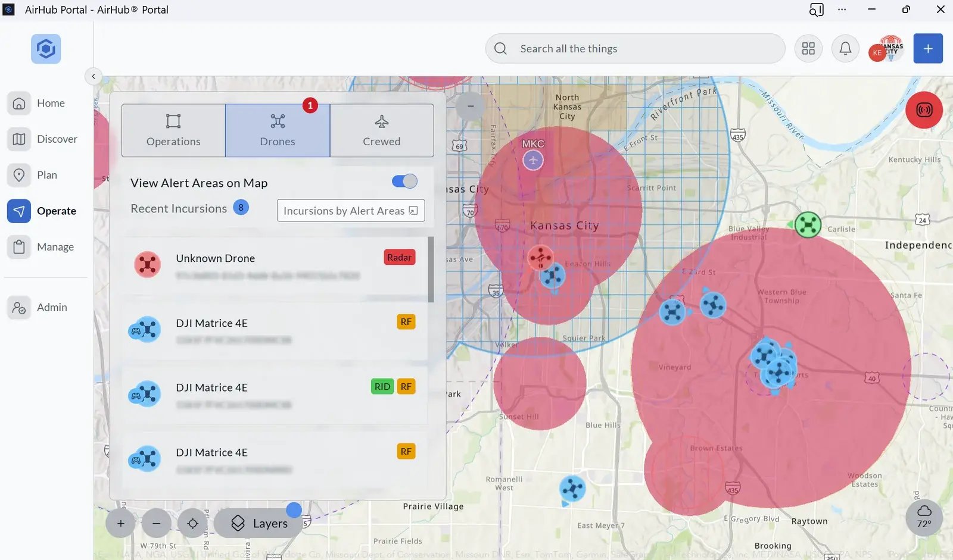Switch to the Crewed tab
This screenshot has width=953, height=560.
[x=382, y=130]
